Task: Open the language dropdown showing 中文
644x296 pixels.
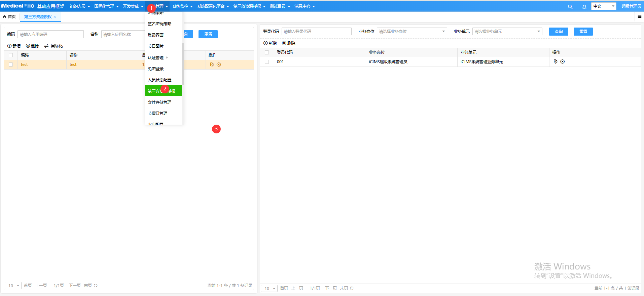Action: pos(604,6)
